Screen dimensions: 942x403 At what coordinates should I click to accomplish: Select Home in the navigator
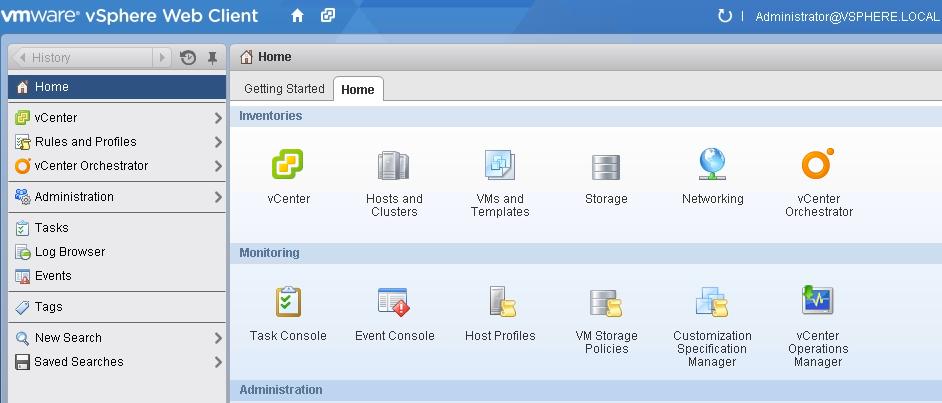pyautogui.click(x=117, y=87)
